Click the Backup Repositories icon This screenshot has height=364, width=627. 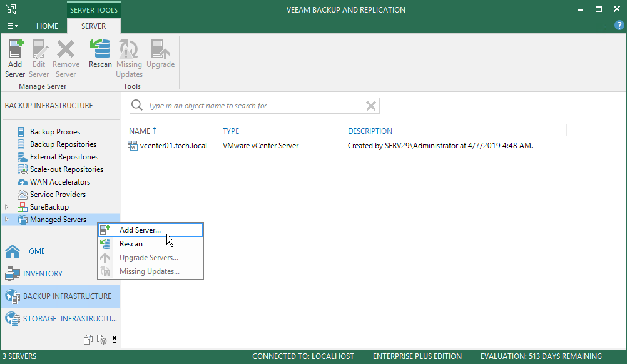pos(21,144)
